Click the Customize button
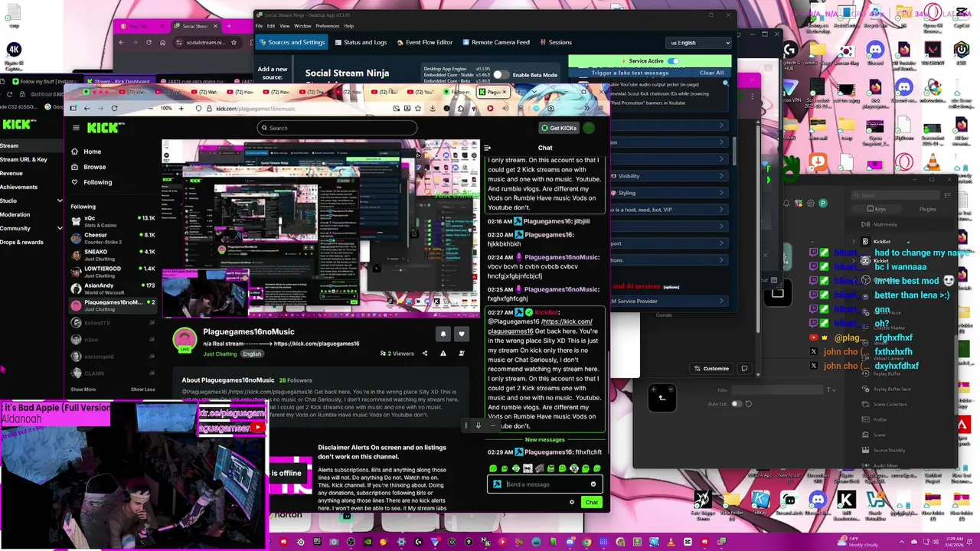 tap(711, 369)
